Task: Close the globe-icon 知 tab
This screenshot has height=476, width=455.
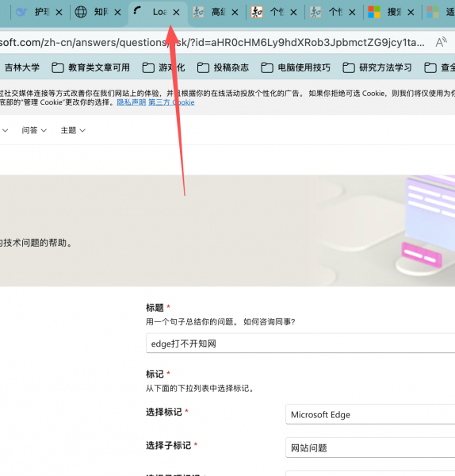Action: click(117, 13)
